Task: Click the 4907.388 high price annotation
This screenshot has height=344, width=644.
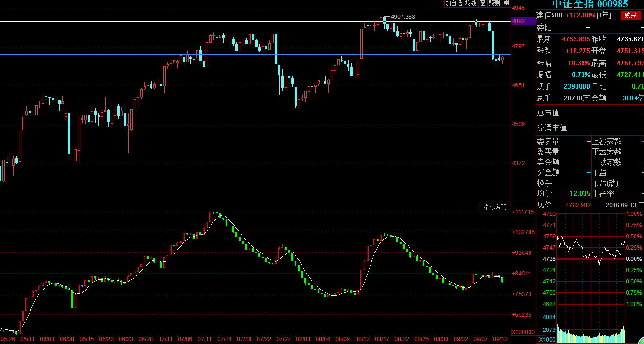Action: 403,16
